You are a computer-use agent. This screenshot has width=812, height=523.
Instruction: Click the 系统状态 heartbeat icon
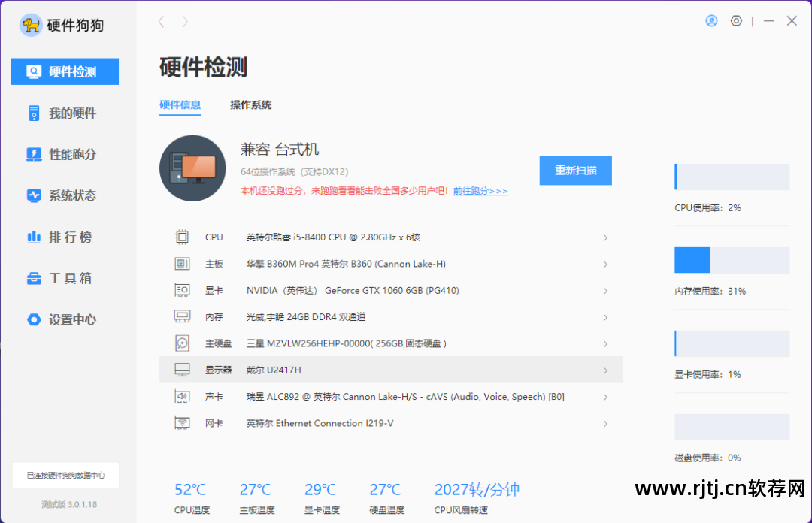point(34,195)
